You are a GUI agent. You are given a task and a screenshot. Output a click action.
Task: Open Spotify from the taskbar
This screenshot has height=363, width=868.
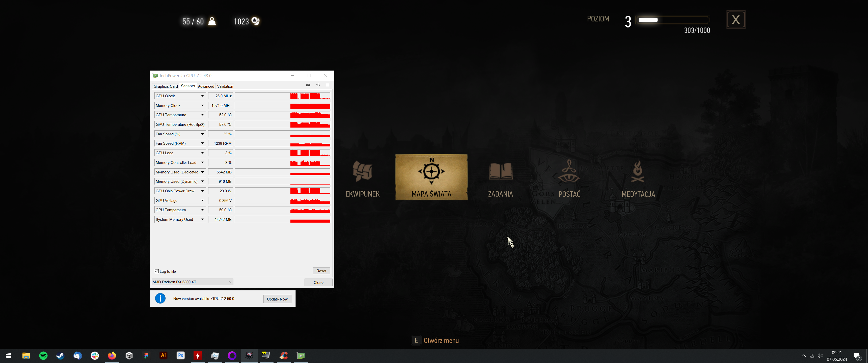pyautogui.click(x=43, y=356)
